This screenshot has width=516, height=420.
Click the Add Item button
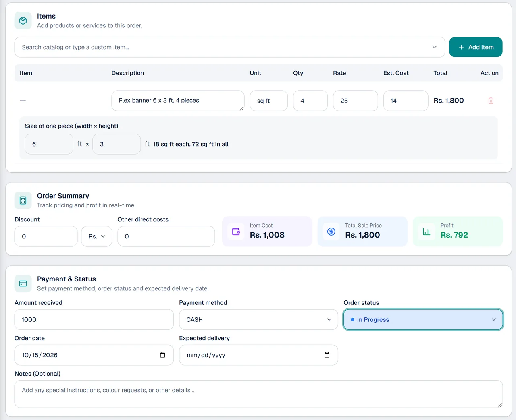(476, 47)
